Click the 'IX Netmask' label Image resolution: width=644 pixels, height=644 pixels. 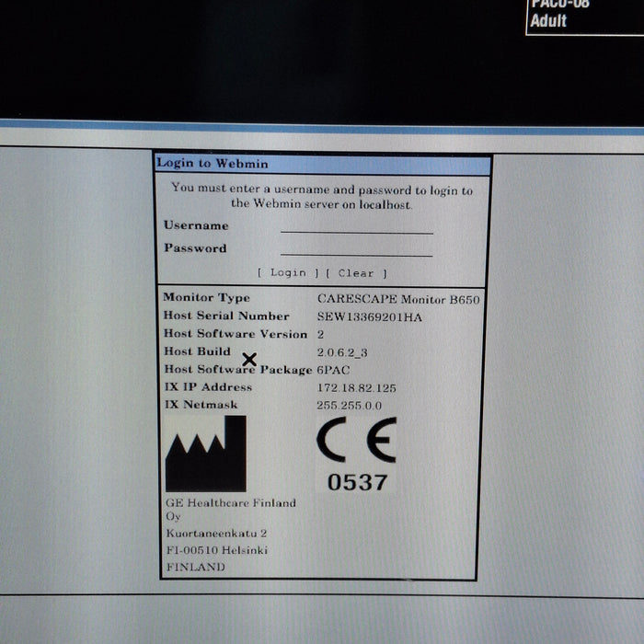201,405
